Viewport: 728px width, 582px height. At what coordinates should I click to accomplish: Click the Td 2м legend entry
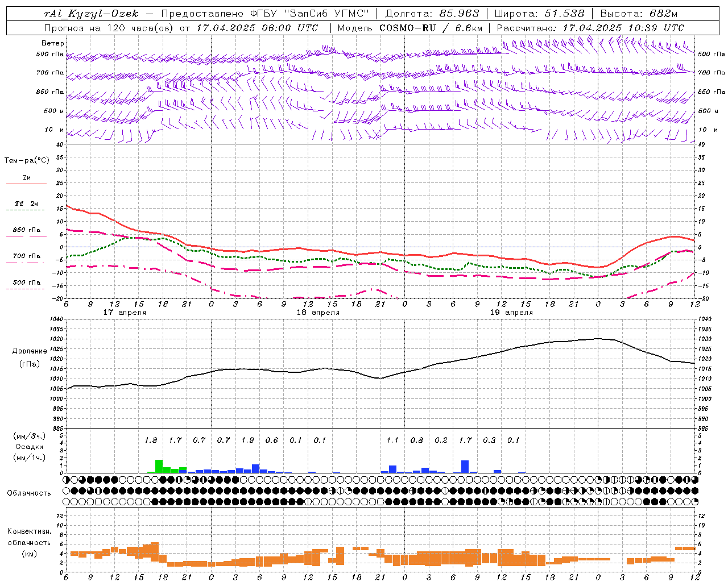click(x=26, y=203)
